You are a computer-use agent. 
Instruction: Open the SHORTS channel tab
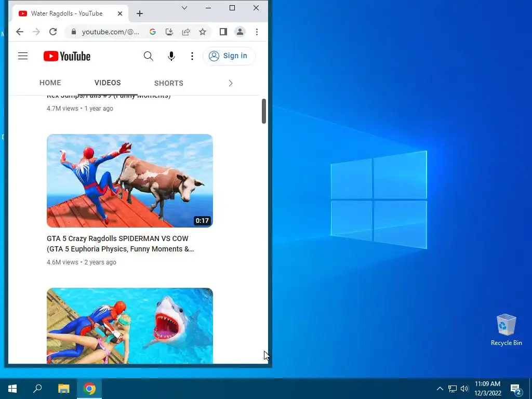[169, 83]
